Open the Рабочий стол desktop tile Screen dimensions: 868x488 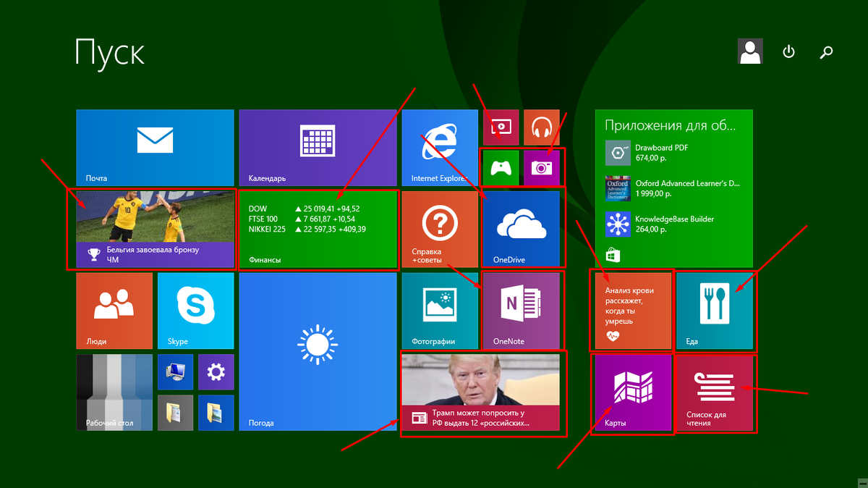click(x=114, y=392)
